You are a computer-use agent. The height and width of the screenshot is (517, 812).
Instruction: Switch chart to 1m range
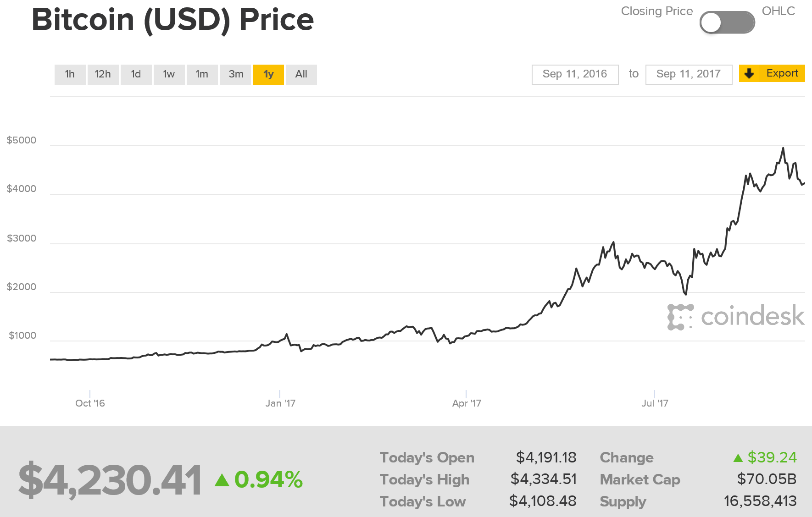202,74
